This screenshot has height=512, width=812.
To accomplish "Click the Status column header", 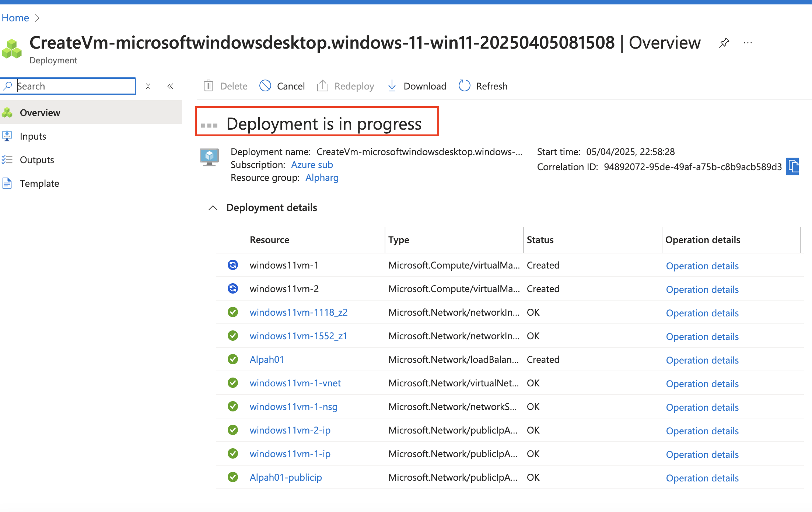I will 540,240.
